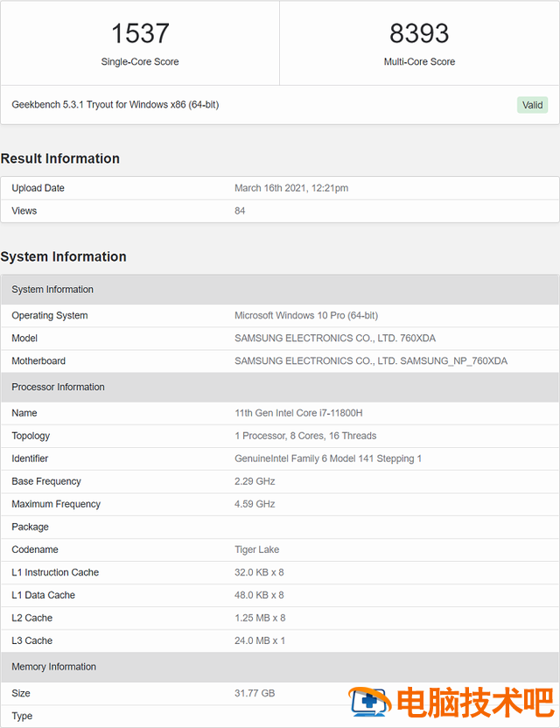
Task: Click the Microsoft Windows 10 Pro value
Action: pyautogui.click(x=306, y=316)
